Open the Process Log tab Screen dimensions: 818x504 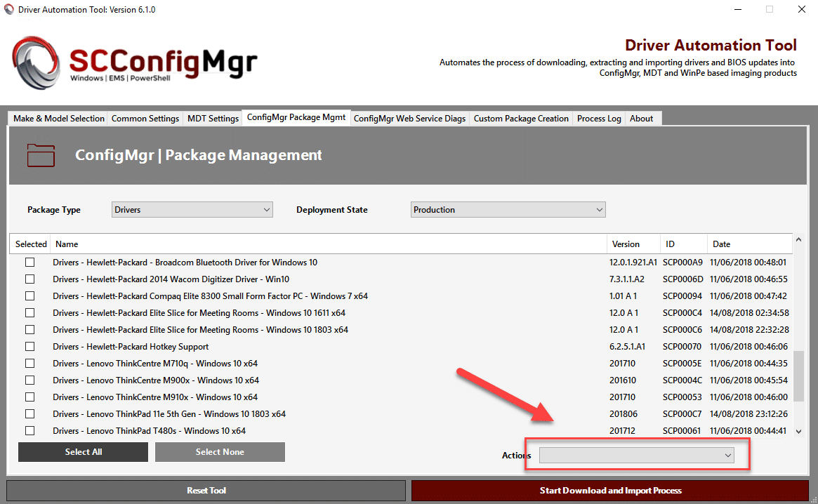pyautogui.click(x=598, y=118)
